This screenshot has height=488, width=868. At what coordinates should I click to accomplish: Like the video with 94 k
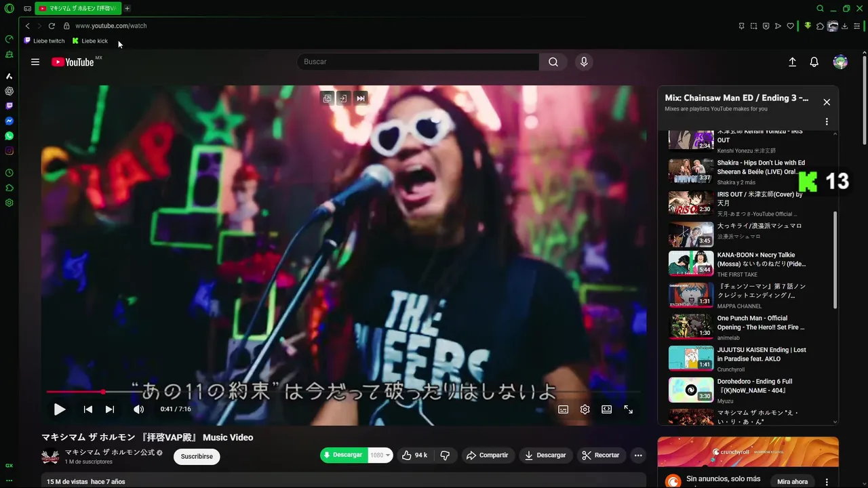click(x=414, y=455)
